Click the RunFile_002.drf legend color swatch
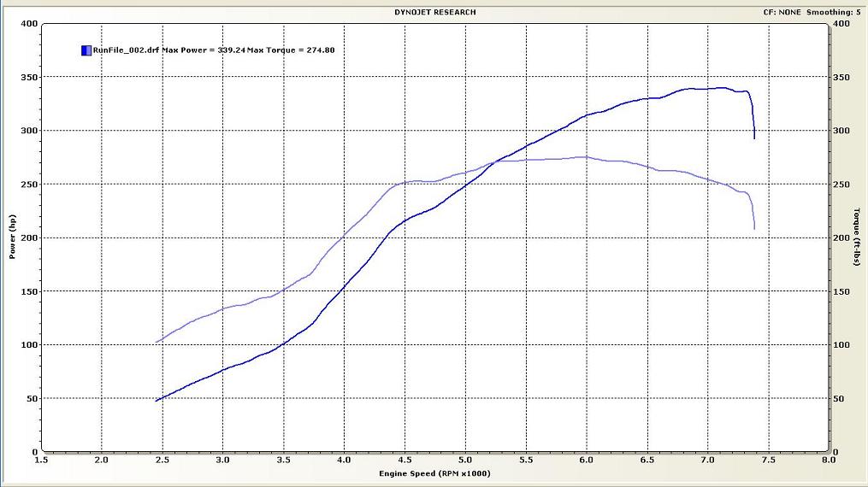This screenshot has width=868, height=487. tap(86, 50)
